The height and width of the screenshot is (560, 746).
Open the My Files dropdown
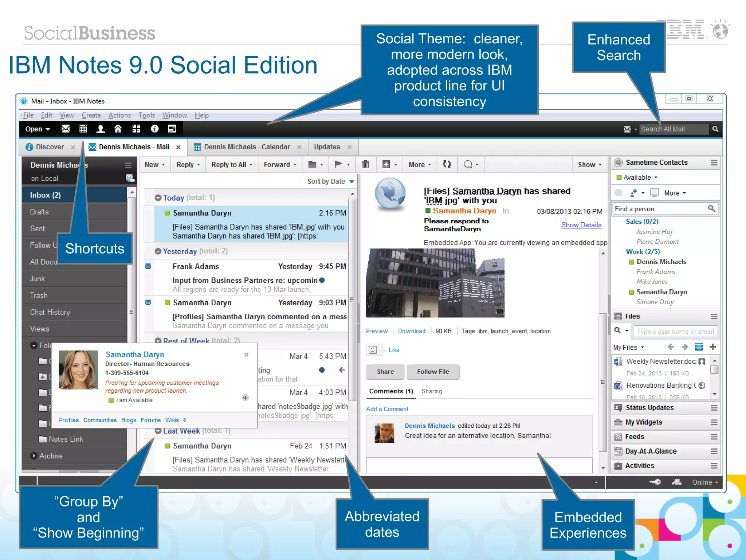[628, 347]
